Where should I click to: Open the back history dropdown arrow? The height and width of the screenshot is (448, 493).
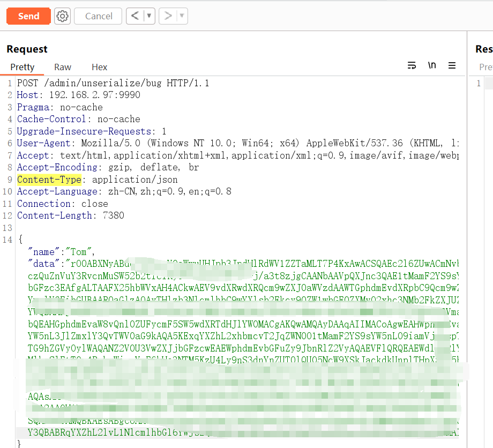point(149,16)
